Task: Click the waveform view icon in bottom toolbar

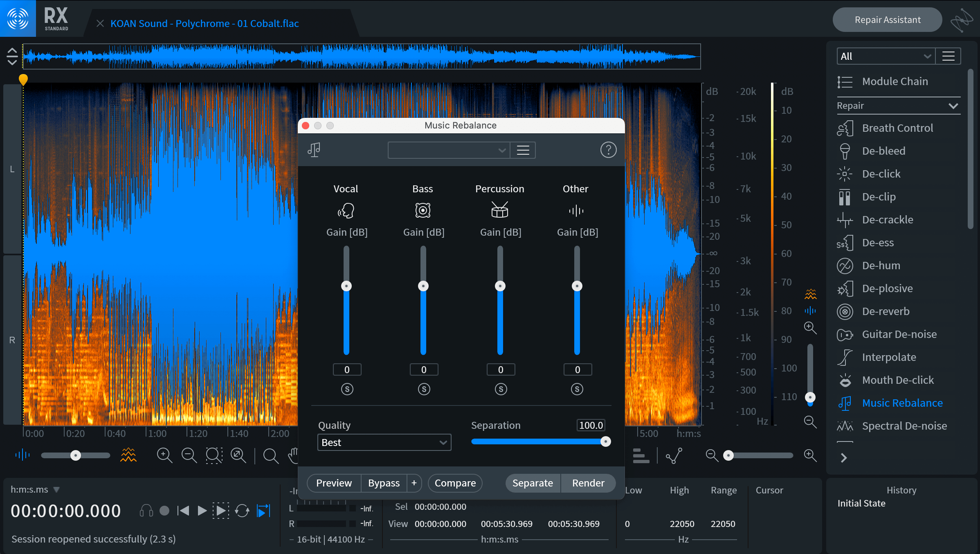Action: [x=22, y=455]
